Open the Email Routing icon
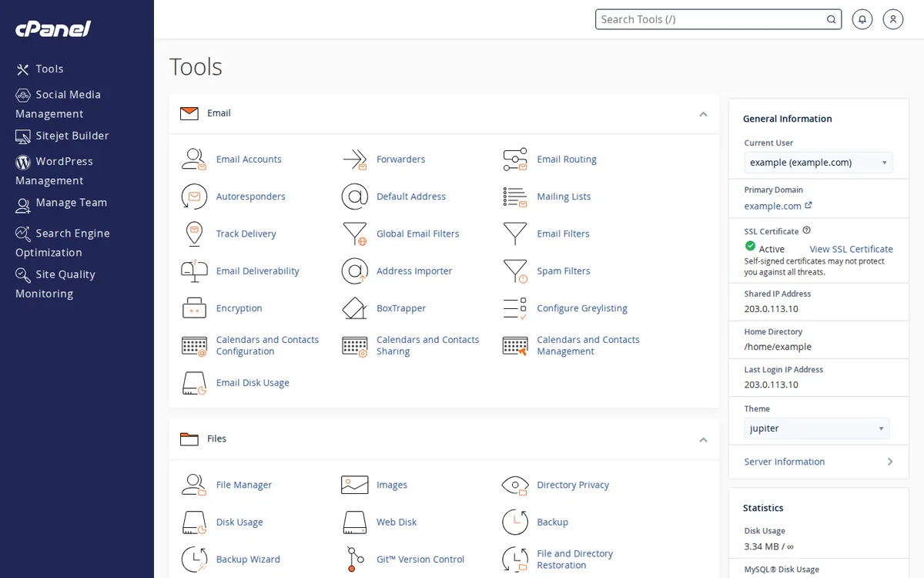The width and height of the screenshot is (924, 578). 514,160
